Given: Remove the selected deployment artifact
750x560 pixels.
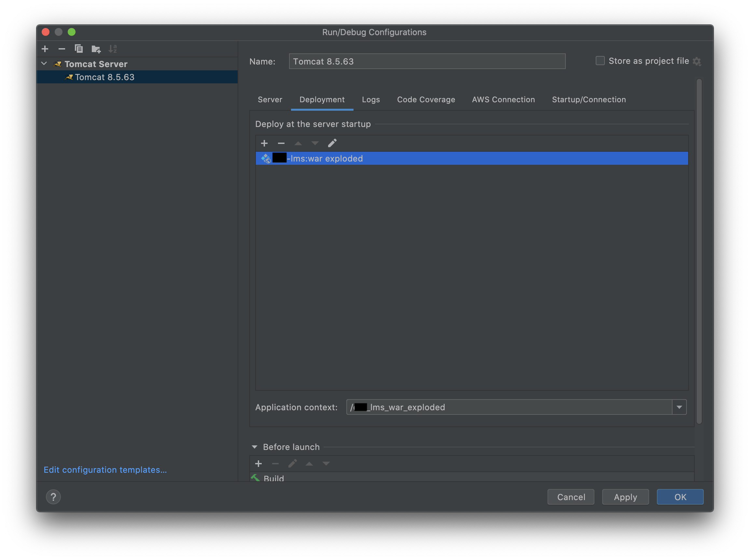Looking at the screenshot, I should [x=281, y=143].
